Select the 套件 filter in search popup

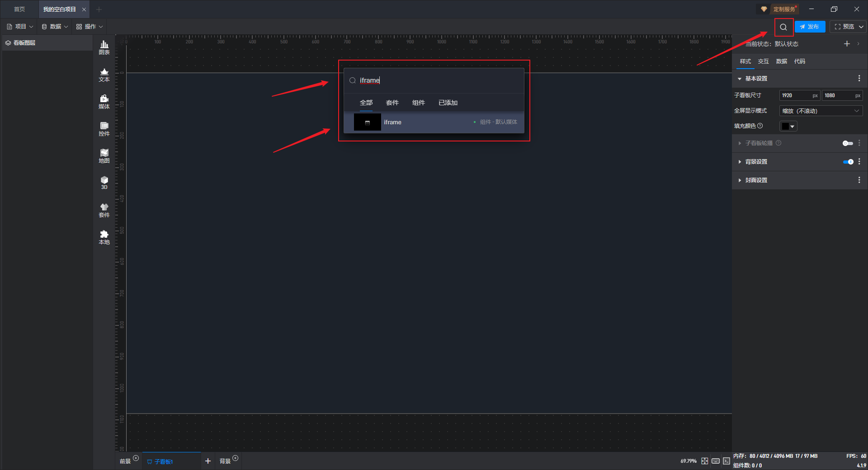(x=392, y=103)
